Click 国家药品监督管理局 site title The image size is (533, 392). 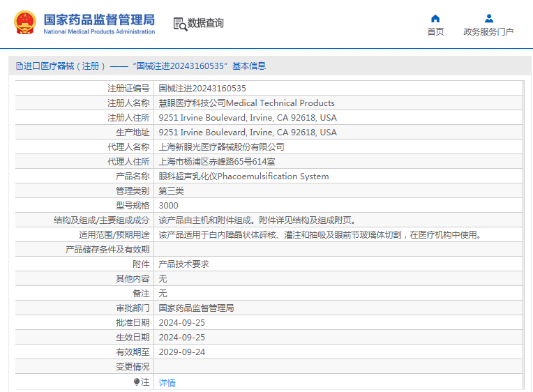99,20
